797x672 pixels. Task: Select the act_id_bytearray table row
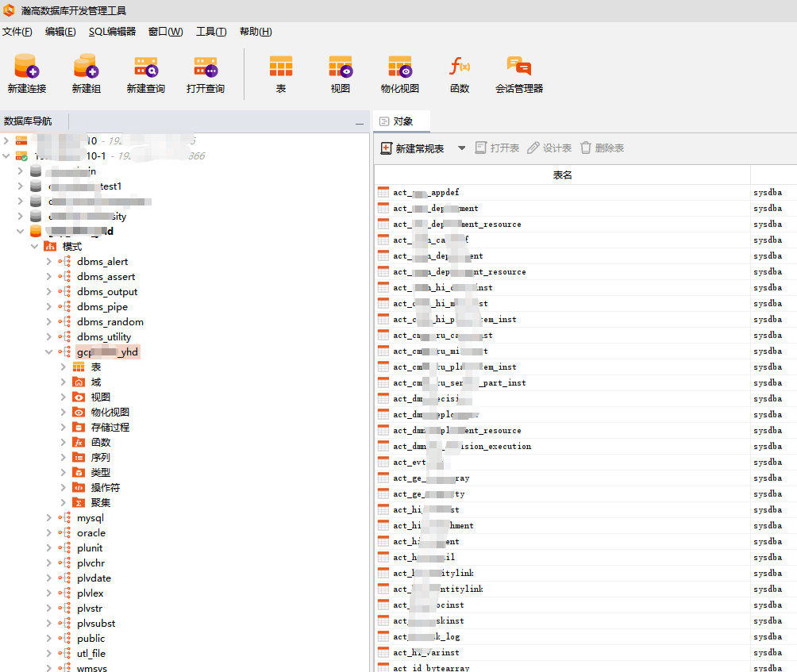pyautogui.click(x=431, y=667)
